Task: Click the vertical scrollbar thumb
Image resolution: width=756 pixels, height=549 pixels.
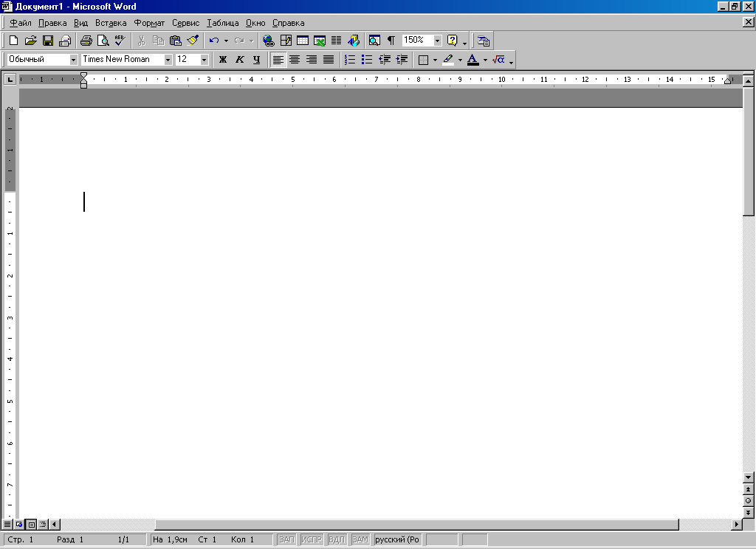Action: click(x=749, y=151)
